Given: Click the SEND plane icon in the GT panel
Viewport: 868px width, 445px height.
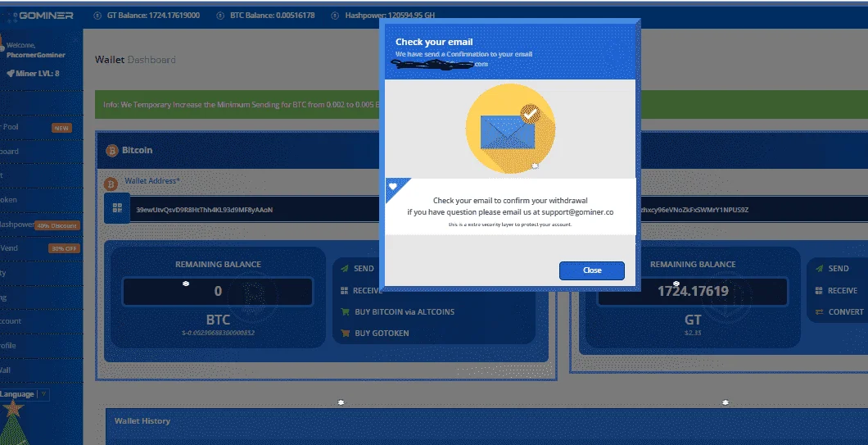Looking at the screenshot, I should click(x=820, y=269).
